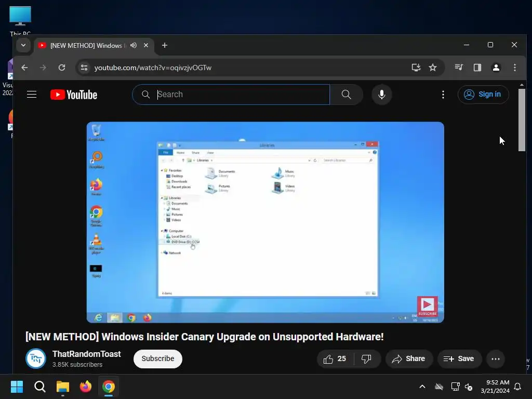The image size is (532, 399).
Task: Click Chrome icon in taskbar
Action: point(109,387)
